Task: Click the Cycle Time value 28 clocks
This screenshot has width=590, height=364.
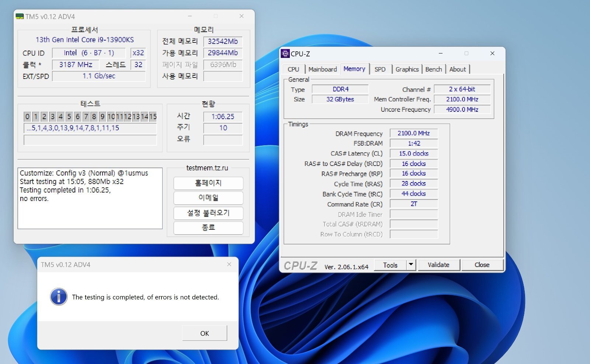Action: (x=414, y=184)
